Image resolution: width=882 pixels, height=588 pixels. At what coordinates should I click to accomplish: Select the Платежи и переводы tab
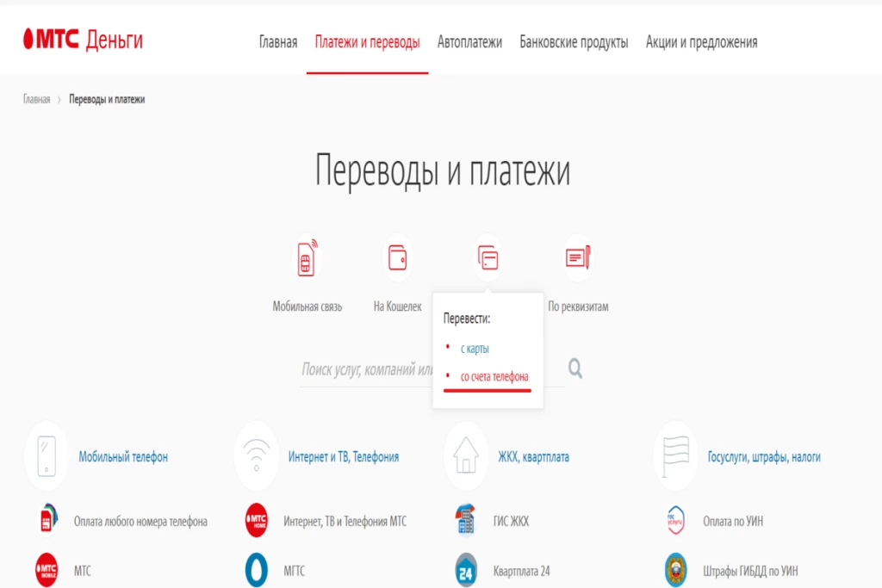click(x=367, y=42)
